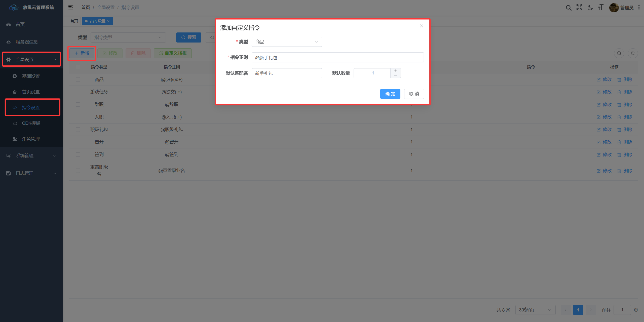Check the 商品 row checkbox
This screenshot has height=322, width=644.
pos(78,79)
